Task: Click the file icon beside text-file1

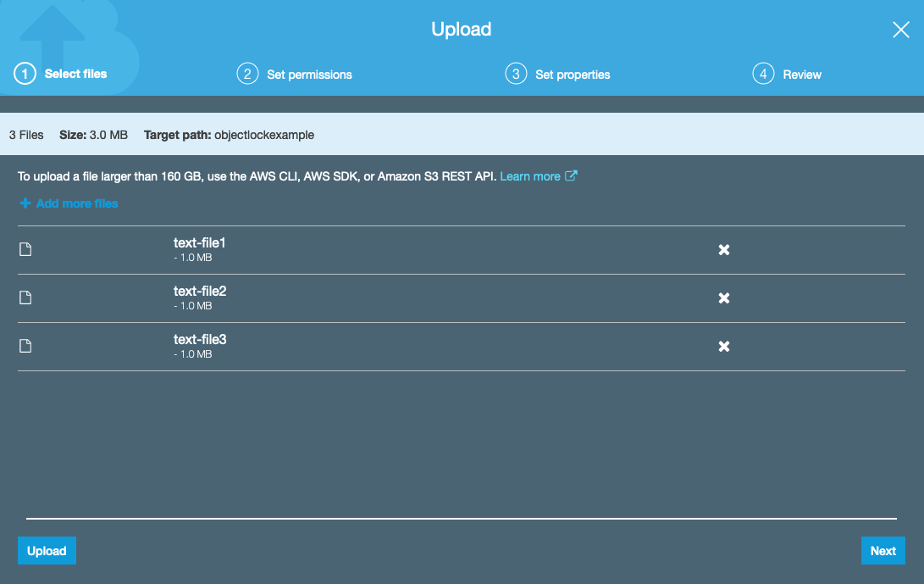Action: [25, 248]
